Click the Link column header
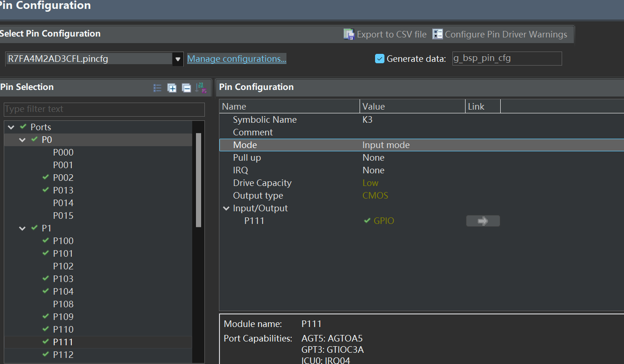 point(483,106)
